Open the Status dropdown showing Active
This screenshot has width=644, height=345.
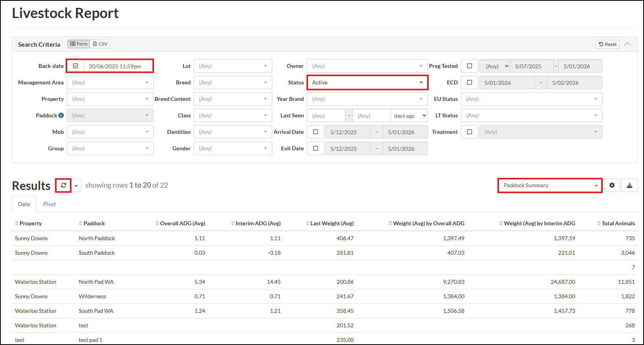pos(367,82)
